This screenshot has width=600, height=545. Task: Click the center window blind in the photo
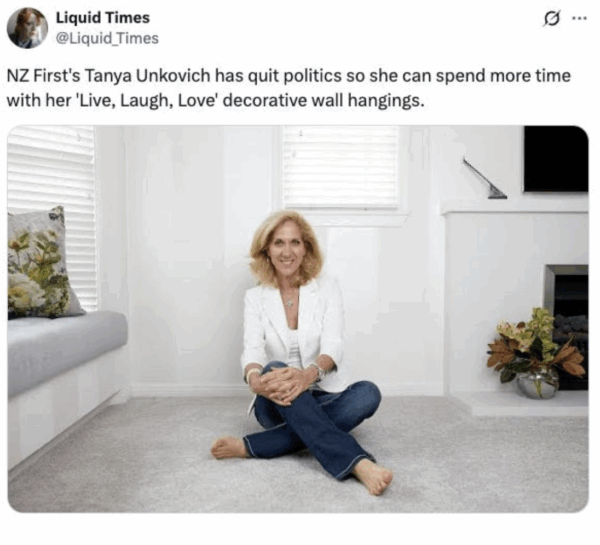(x=341, y=168)
